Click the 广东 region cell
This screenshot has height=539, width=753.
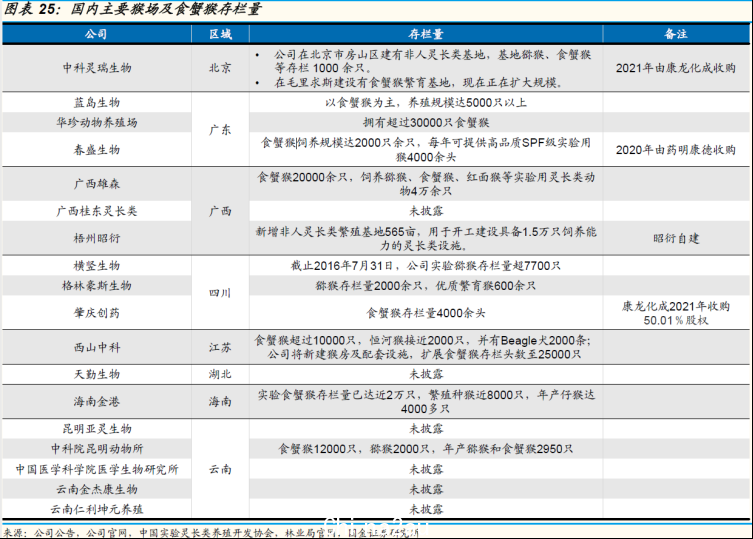(220, 130)
